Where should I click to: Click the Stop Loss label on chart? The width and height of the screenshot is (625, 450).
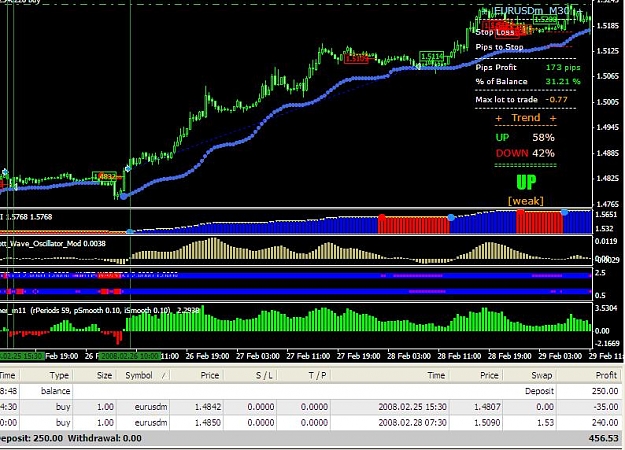[495, 32]
